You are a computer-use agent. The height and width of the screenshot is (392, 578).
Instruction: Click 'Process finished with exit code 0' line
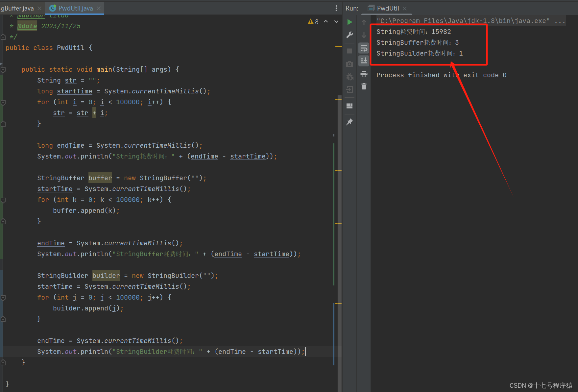(x=441, y=75)
